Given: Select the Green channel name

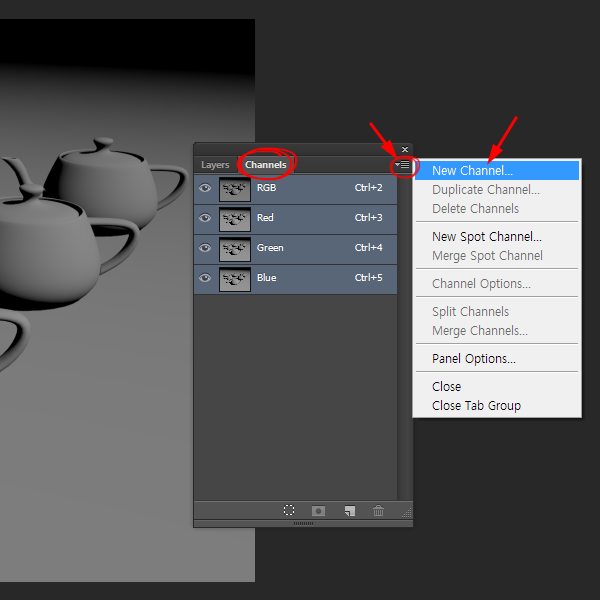Looking at the screenshot, I should (x=270, y=248).
